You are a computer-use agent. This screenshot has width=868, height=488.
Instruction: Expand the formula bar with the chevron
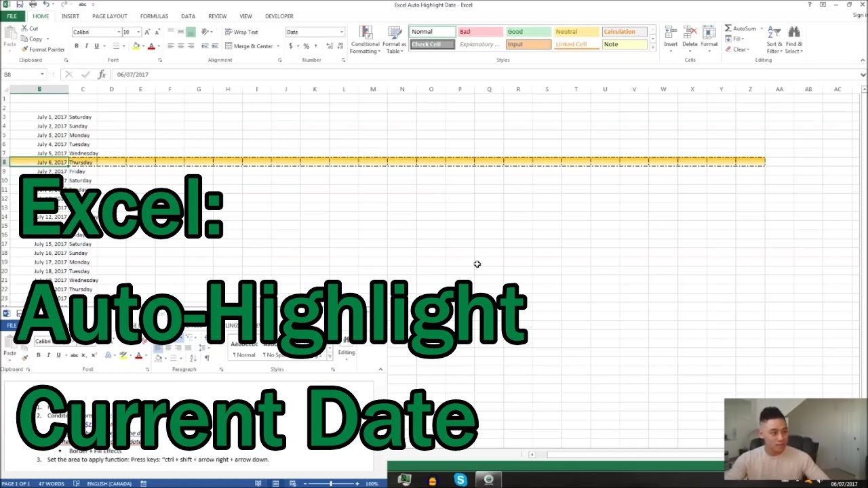863,75
